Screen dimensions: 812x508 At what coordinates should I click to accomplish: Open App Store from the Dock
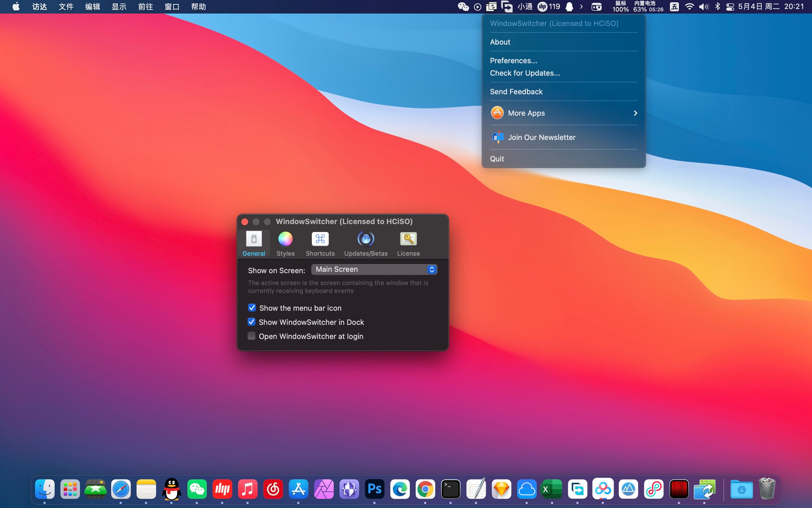pos(298,489)
